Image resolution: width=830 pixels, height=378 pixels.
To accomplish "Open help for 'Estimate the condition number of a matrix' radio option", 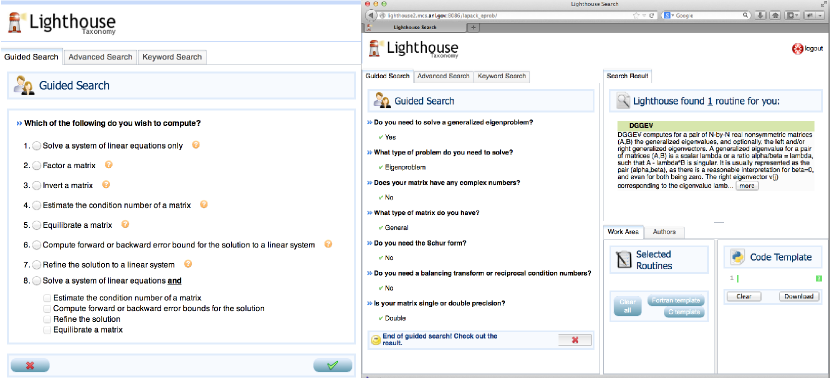I will 203,204.
